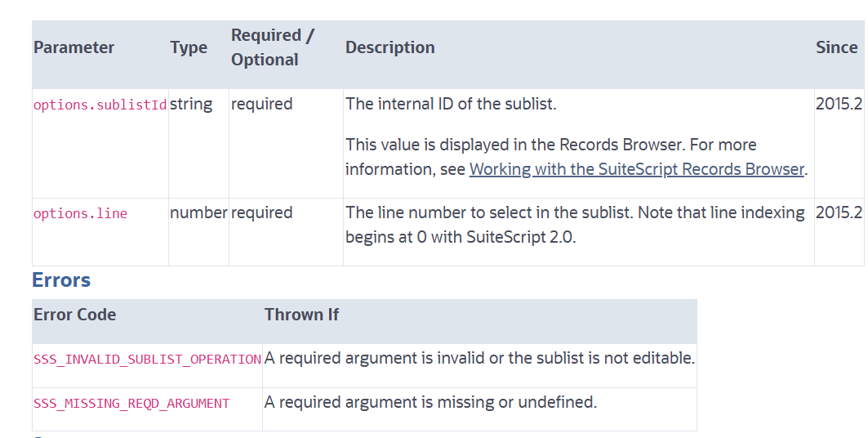
Task: Click the Parameter column header
Action: (73, 47)
